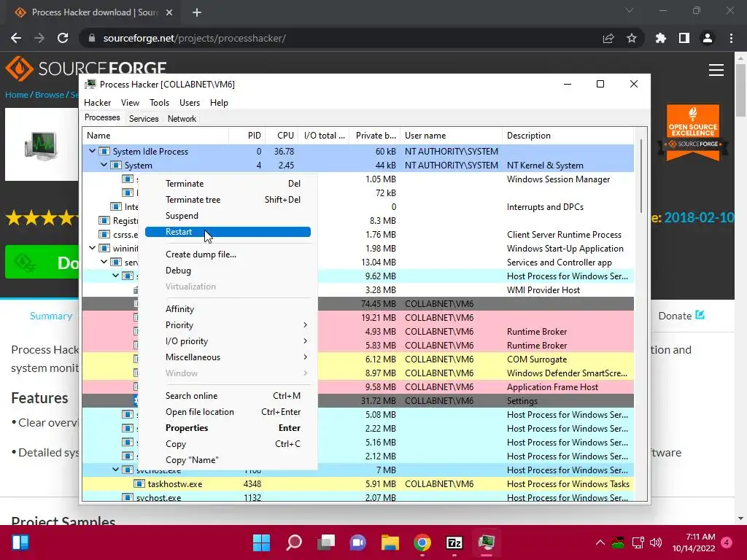Image resolution: width=747 pixels, height=560 pixels.
Task: Sort by the Description column header
Action: [x=568, y=135]
